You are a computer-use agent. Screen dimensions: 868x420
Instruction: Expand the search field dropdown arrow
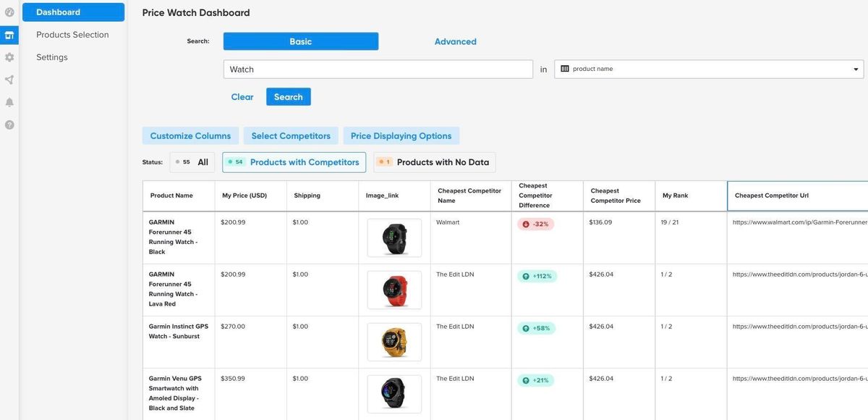(856, 70)
